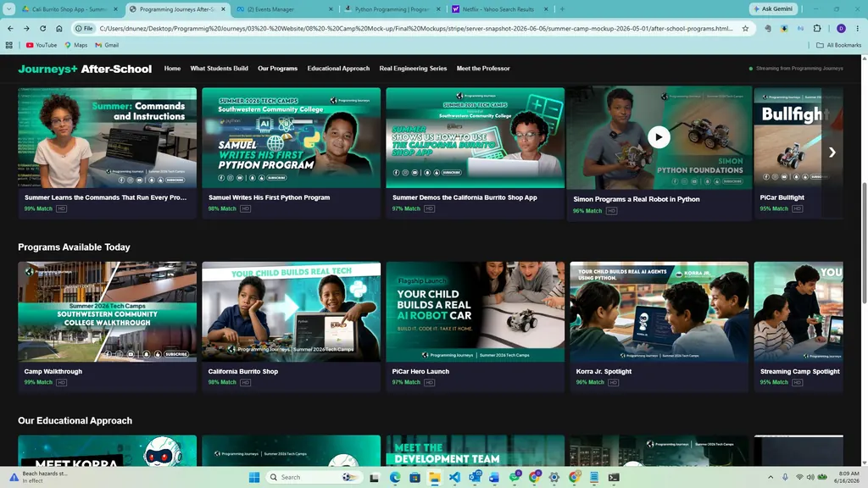
Task: Open the browser home page icon
Action: tap(59, 28)
